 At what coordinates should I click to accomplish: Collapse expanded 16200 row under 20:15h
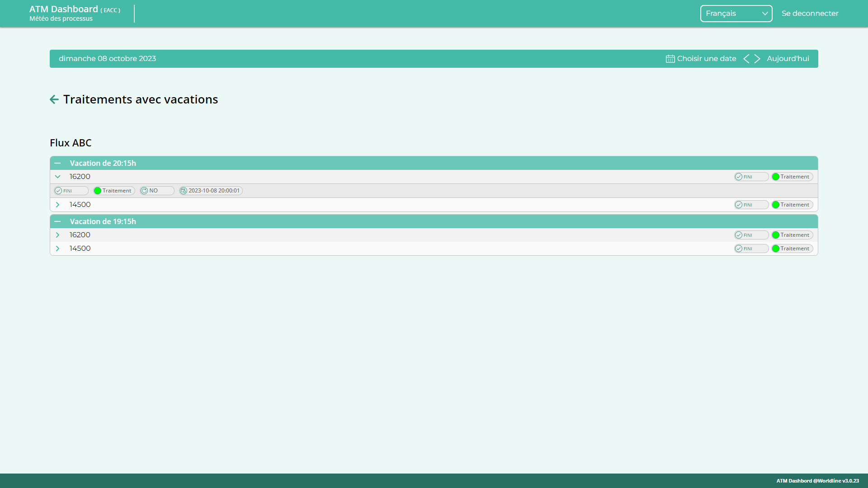point(57,177)
